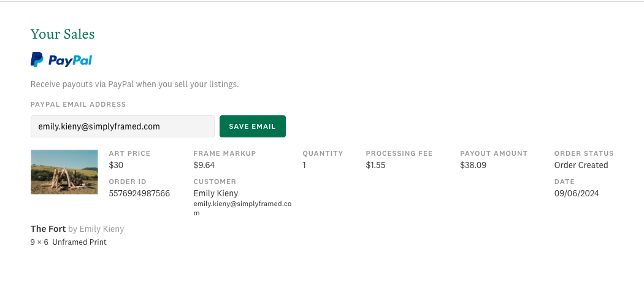Click the quantity value 1
This screenshot has height=284, width=644.
(305, 165)
